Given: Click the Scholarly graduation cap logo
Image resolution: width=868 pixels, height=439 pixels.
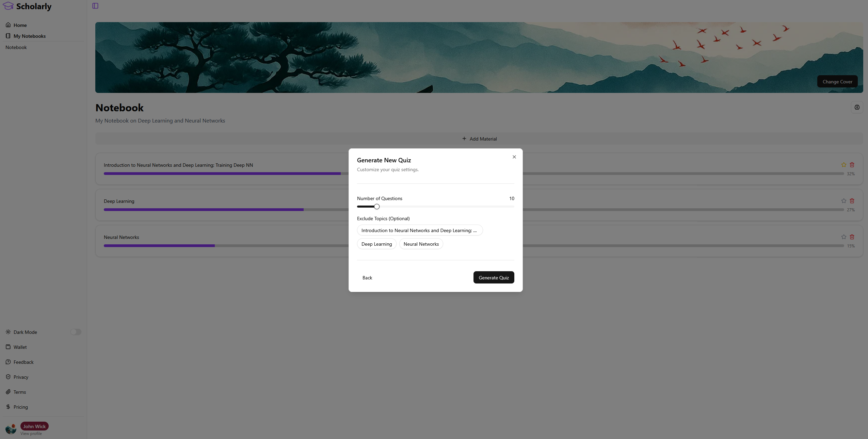Looking at the screenshot, I should coord(8,6).
